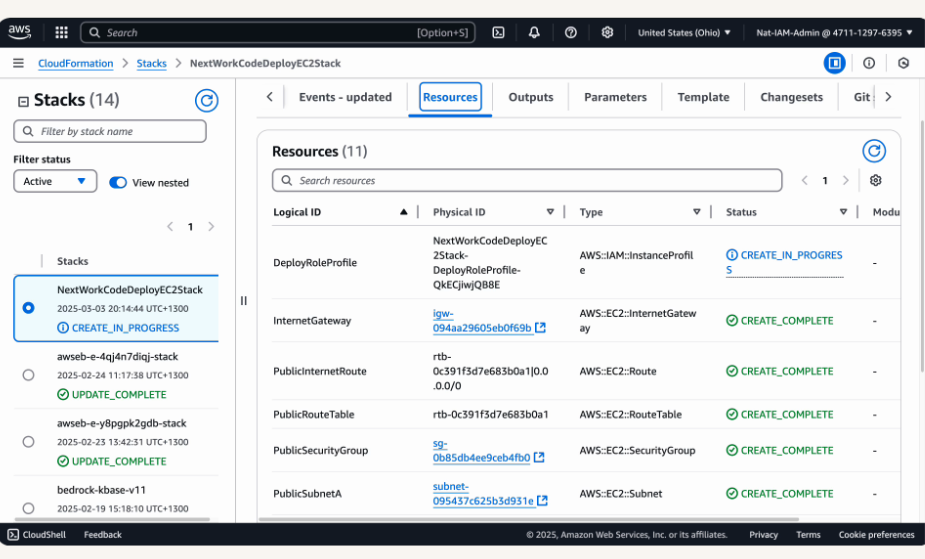
Task: Open the help question mark menu
Action: pyautogui.click(x=570, y=32)
